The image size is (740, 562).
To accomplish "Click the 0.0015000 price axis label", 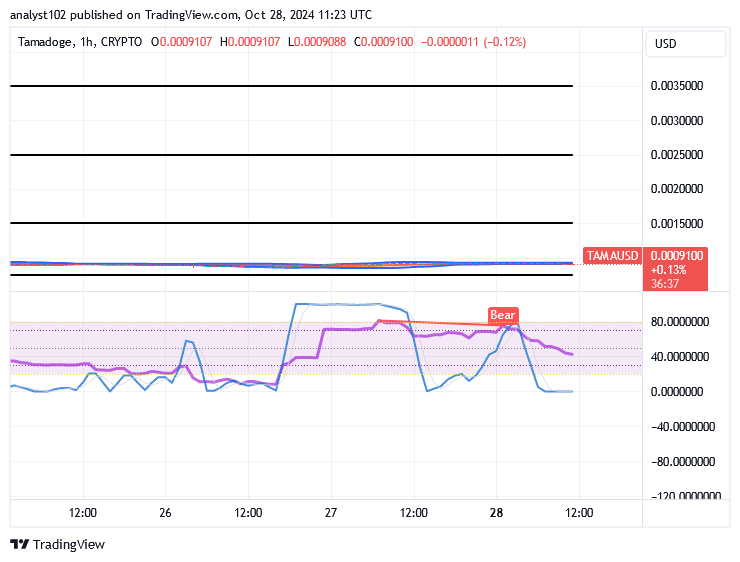I will pyautogui.click(x=677, y=223).
